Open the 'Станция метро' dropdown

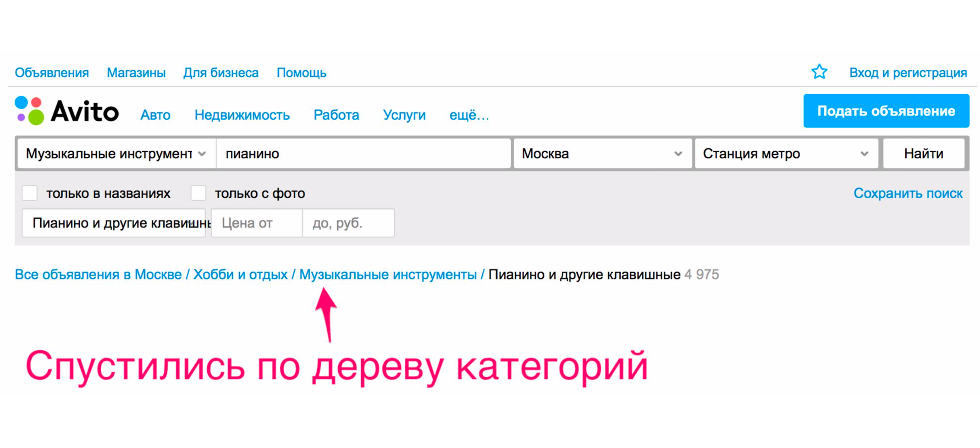coord(786,154)
